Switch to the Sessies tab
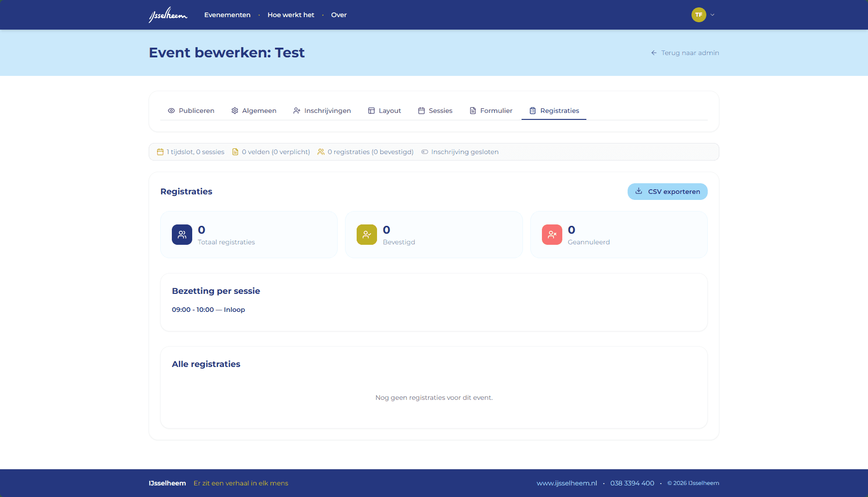 pos(435,111)
